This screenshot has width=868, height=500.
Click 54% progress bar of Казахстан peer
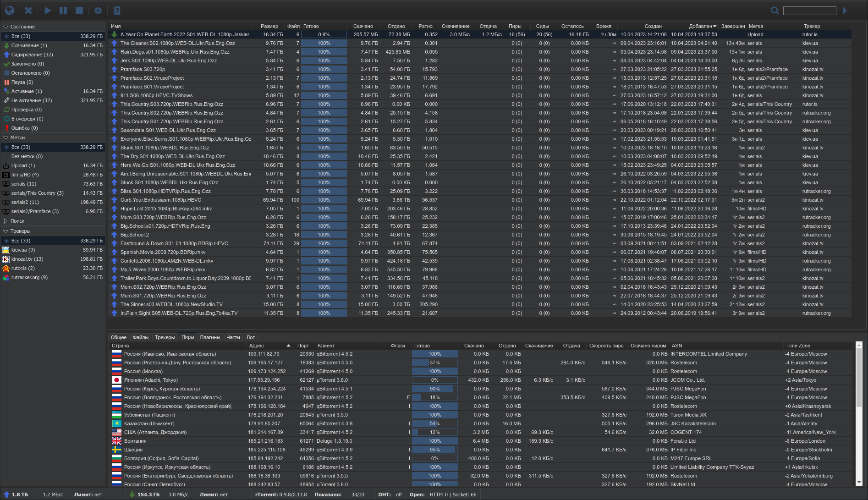coord(434,423)
